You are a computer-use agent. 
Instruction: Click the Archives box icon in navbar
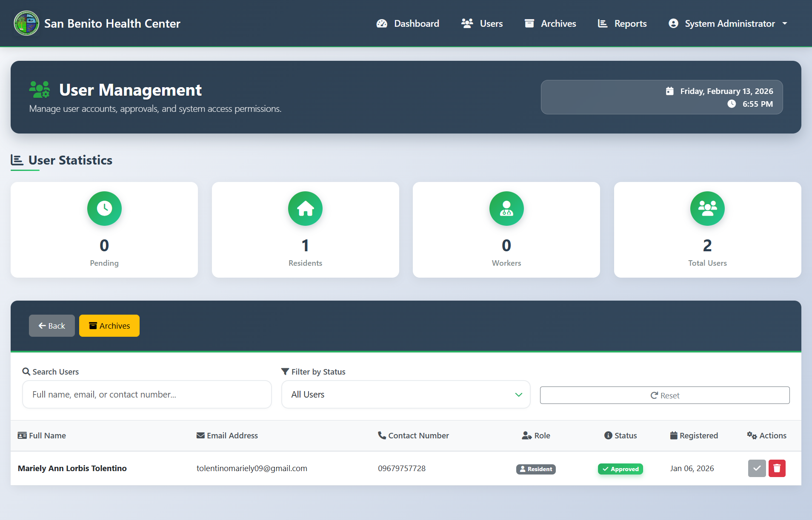tap(529, 23)
